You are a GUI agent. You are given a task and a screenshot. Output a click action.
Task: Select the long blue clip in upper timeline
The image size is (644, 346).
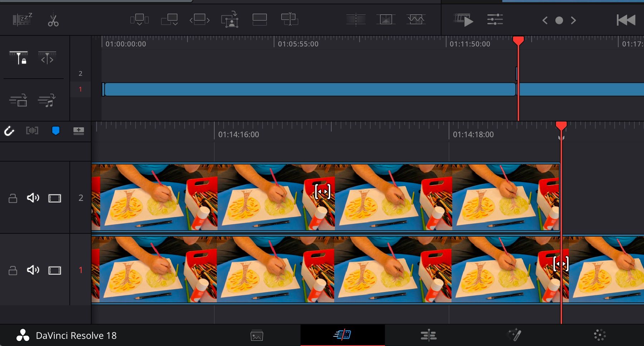click(x=310, y=89)
